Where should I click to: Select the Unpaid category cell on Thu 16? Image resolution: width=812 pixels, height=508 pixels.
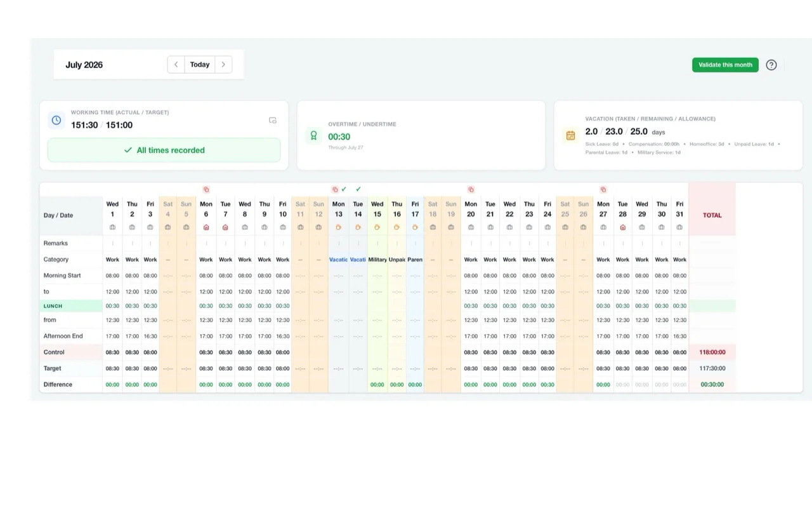coord(396,260)
